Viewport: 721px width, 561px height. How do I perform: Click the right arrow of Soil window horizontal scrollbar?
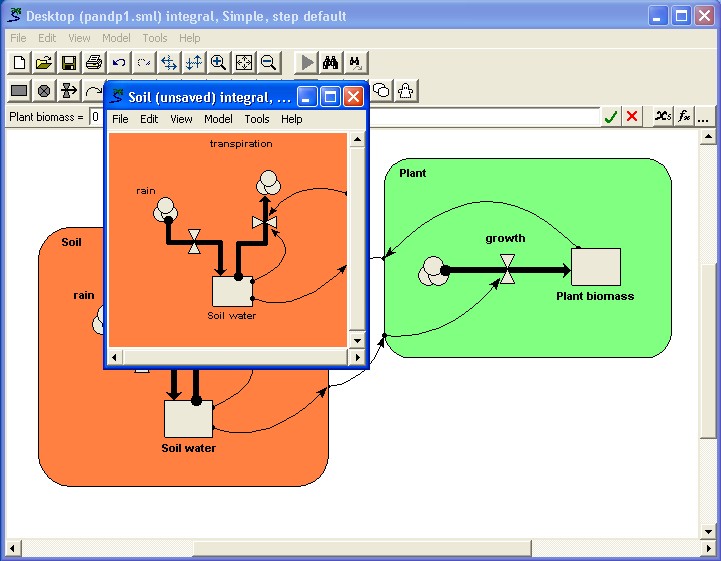point(357,357)
